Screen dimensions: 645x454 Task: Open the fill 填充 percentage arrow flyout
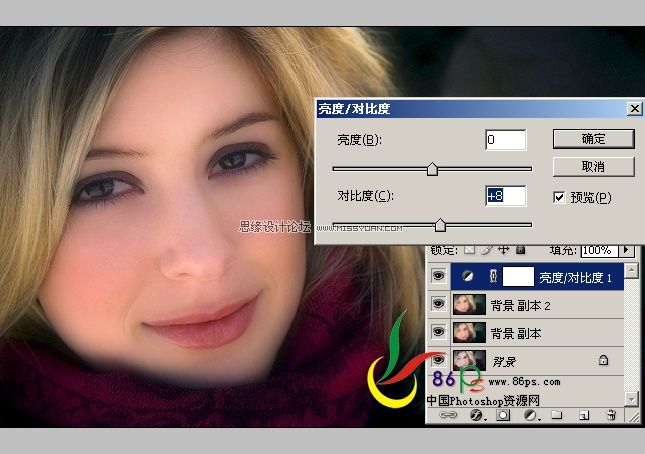tap(627, 250)
